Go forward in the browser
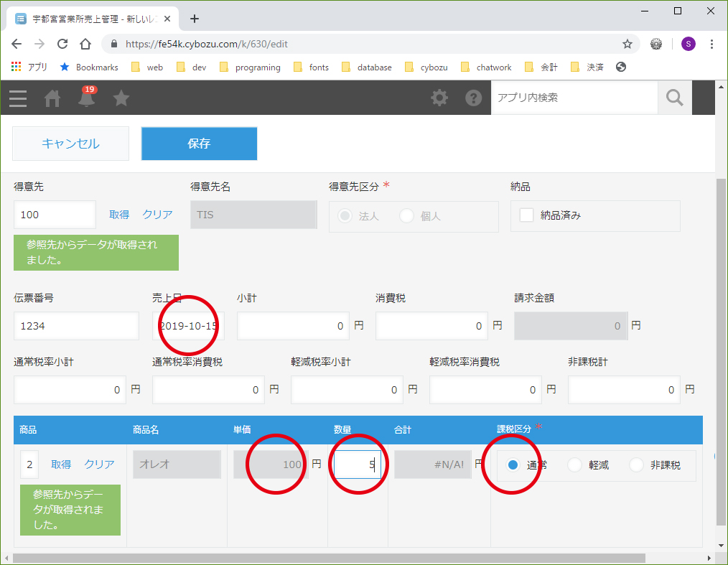 click(39, 44)
